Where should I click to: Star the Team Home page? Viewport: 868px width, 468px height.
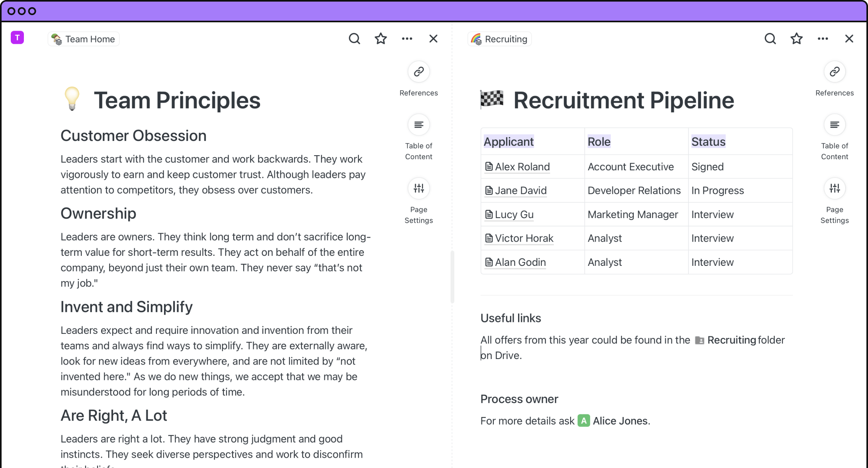click(381, 39)
